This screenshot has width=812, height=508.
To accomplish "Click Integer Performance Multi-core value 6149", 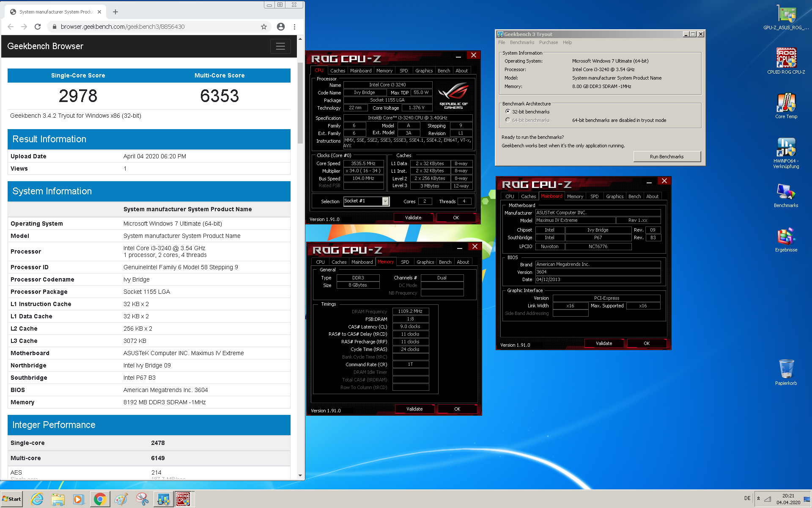I will point(158,458).
